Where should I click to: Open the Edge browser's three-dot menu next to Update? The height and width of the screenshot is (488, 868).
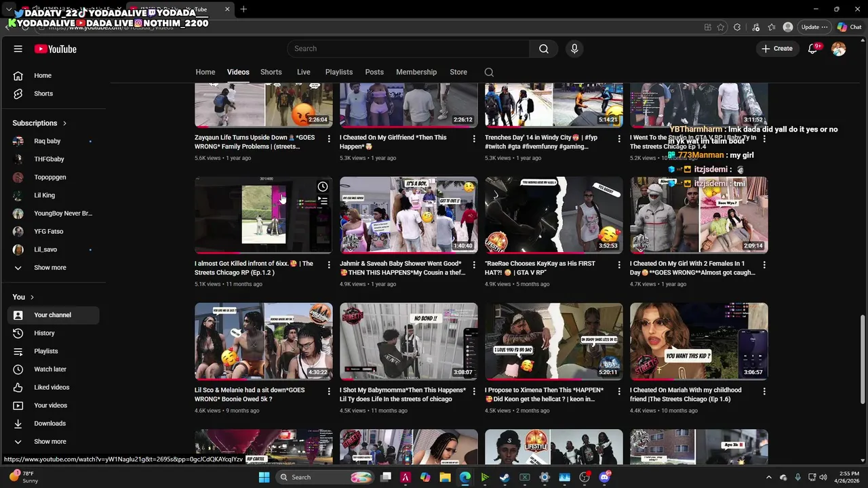coord(825,27)
